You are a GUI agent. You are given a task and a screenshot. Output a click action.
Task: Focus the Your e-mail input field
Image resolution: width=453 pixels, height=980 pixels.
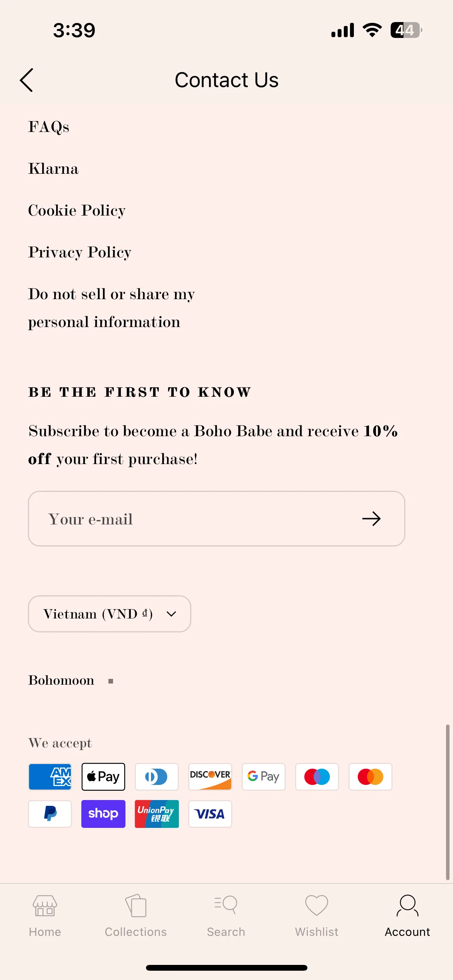coord(217,519)
